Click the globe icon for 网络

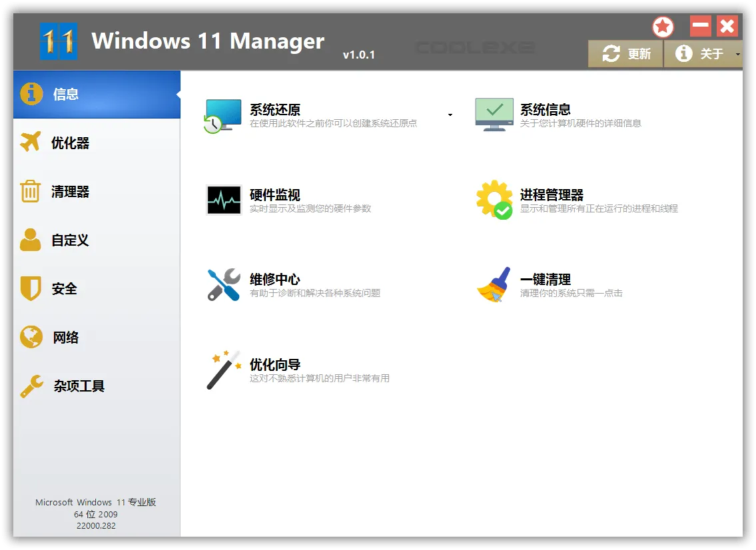[31, 337]
